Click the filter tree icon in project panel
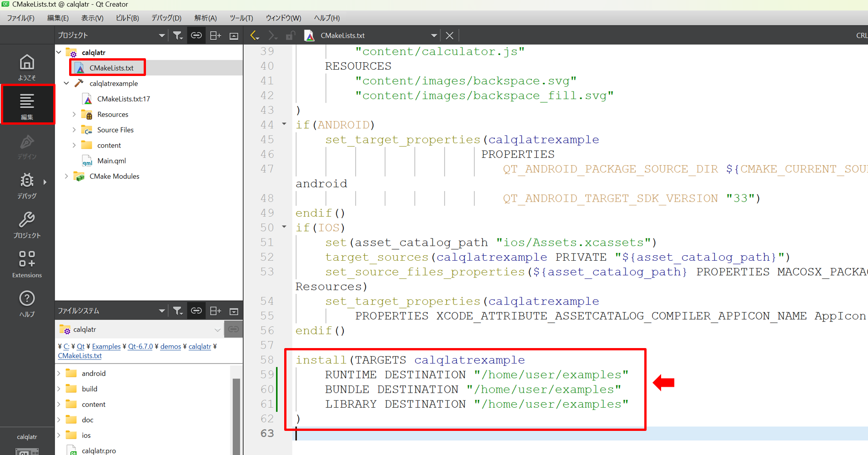Screen dimensions: 868x455 [178, 35]
